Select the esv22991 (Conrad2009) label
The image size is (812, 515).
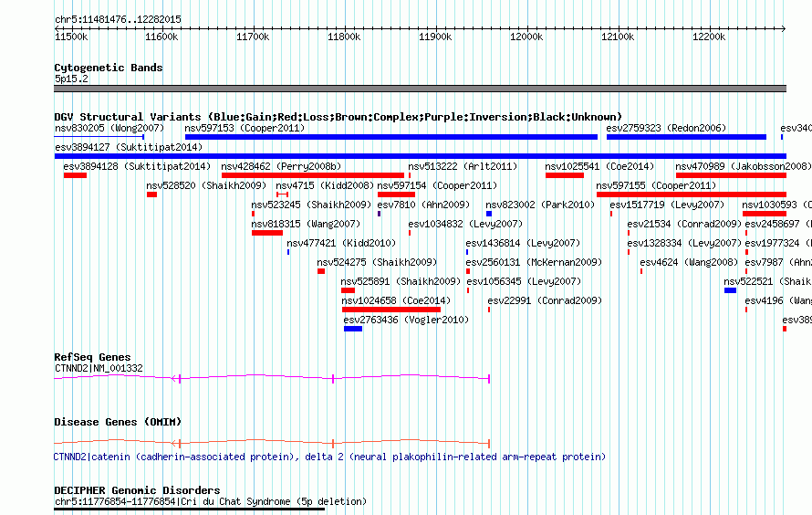(x=545, y=300)
